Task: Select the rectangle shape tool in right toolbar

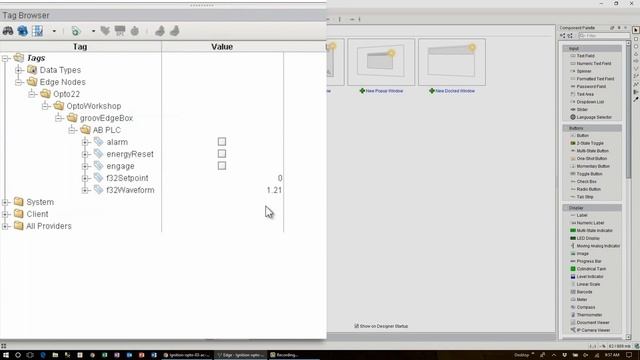Action: [x=636, y=39]
